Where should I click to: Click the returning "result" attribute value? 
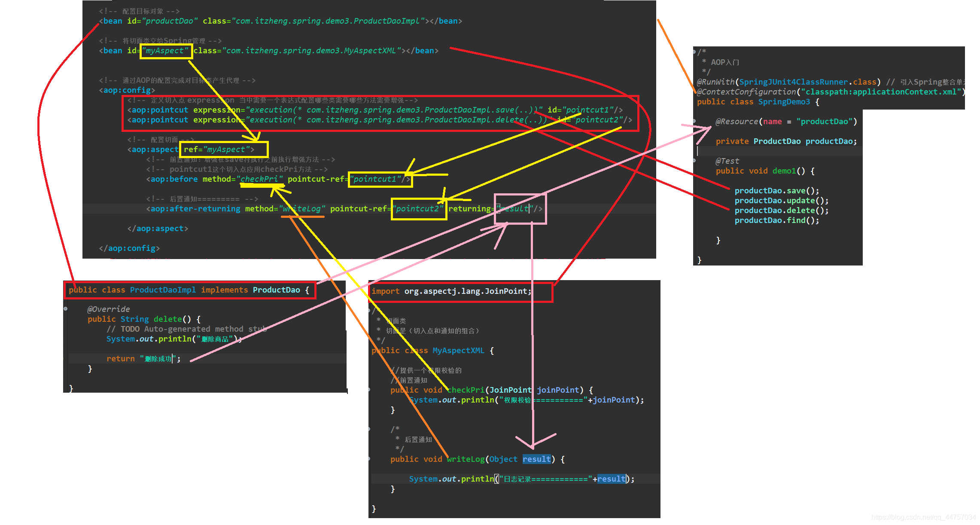(x=514, y=209)
